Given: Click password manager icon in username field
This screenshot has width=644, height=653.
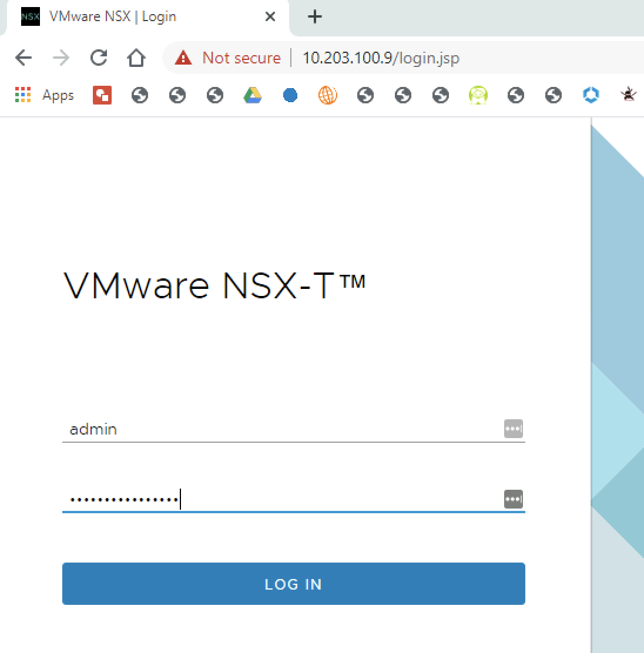Looking at the screenshot, I should (x=513, y=429).
